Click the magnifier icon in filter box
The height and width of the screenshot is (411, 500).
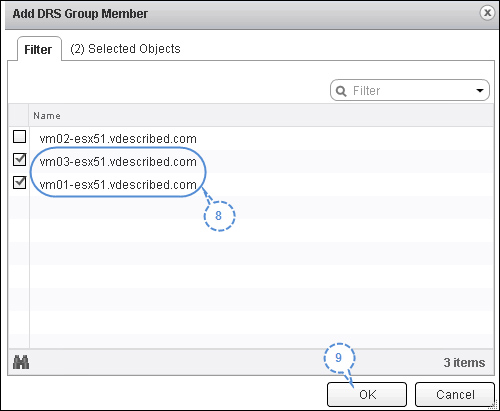pos(341,91)
